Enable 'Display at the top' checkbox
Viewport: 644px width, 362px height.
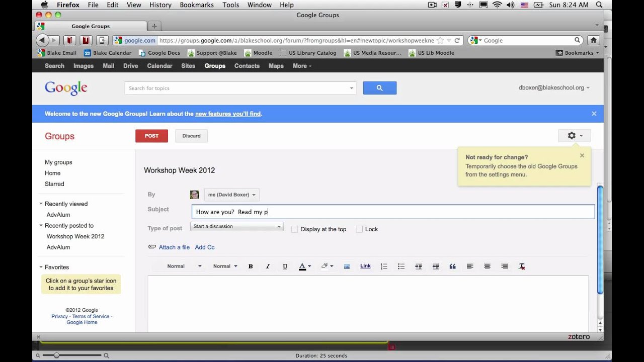tap(295, 229)
